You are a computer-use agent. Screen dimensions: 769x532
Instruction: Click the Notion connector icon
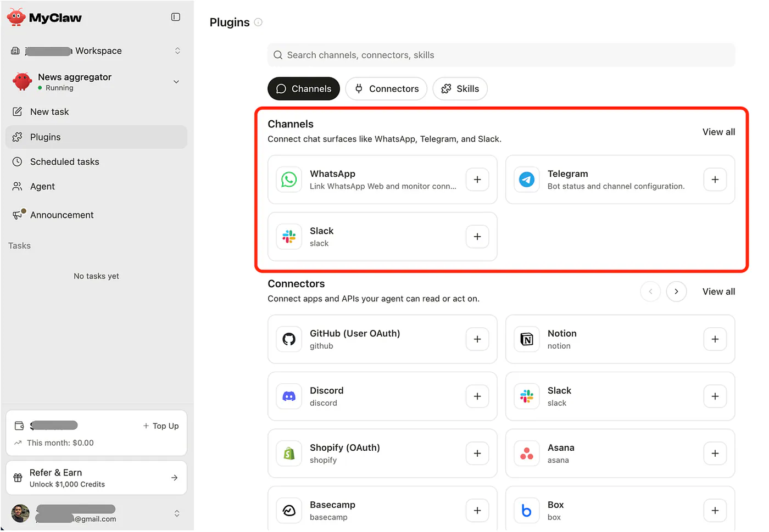527,339
